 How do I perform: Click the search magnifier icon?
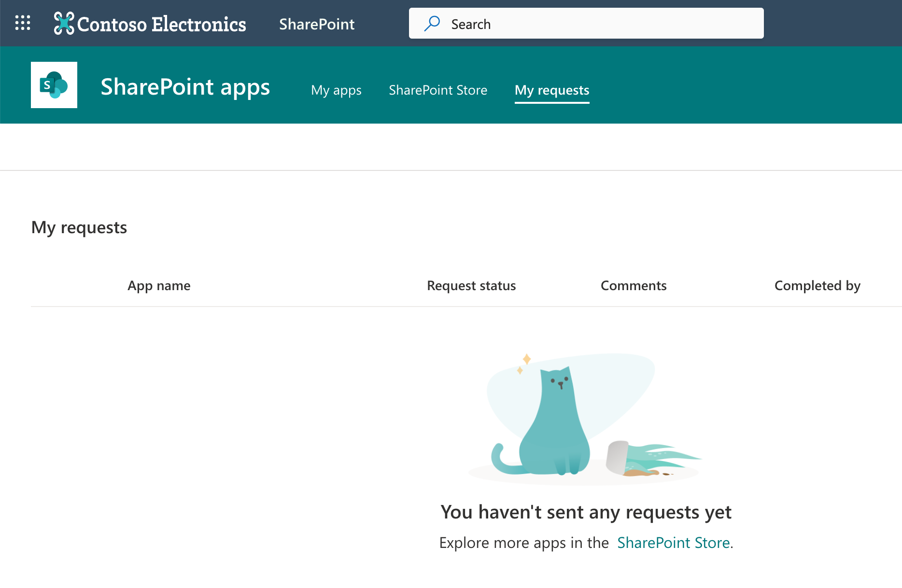[432, 23]
